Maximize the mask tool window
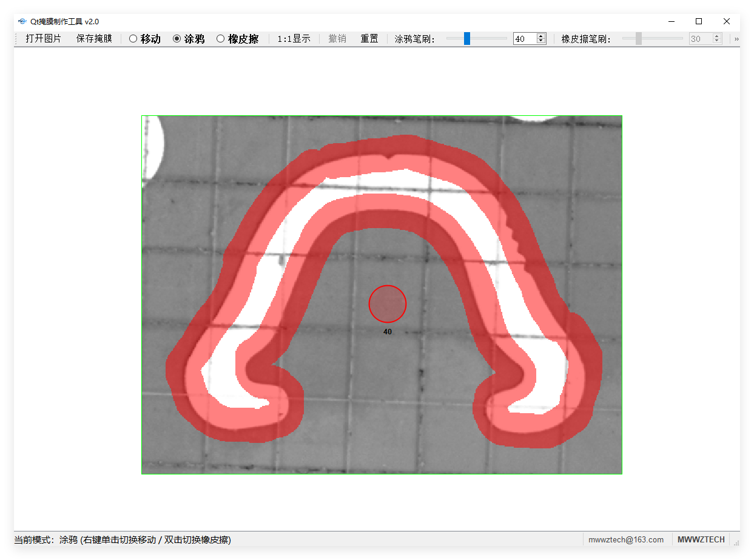754x560 pixels. [699, 21]
